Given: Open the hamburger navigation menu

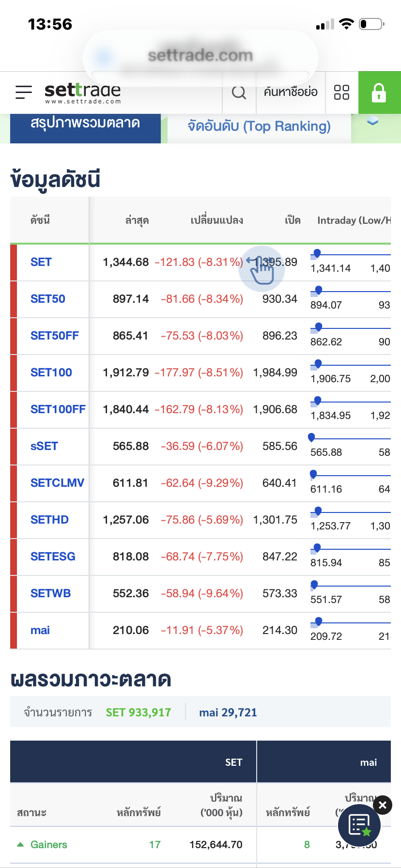Looking at the screenshot, I should 23,92.
